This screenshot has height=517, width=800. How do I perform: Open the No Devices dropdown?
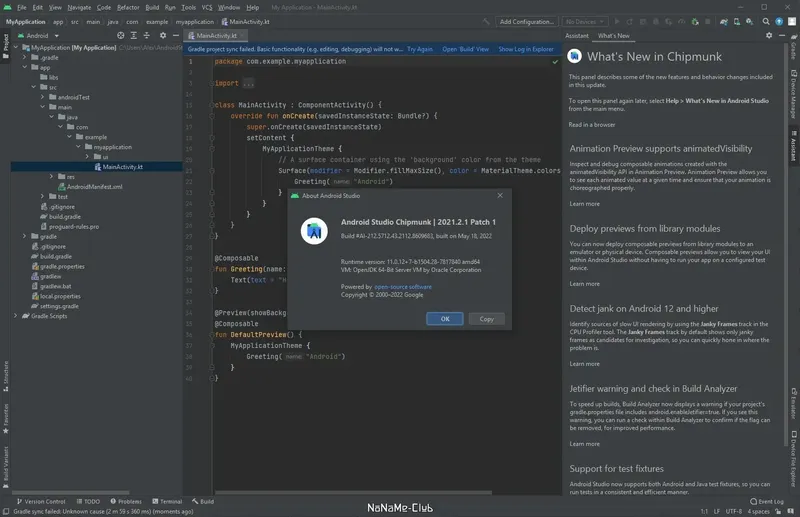[x=585, y=22]
